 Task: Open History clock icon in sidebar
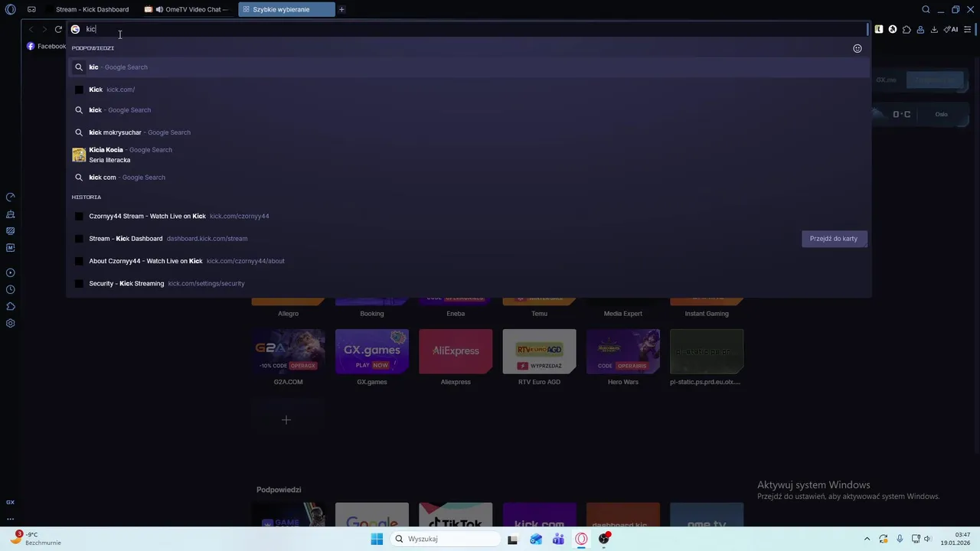point(11,289)
